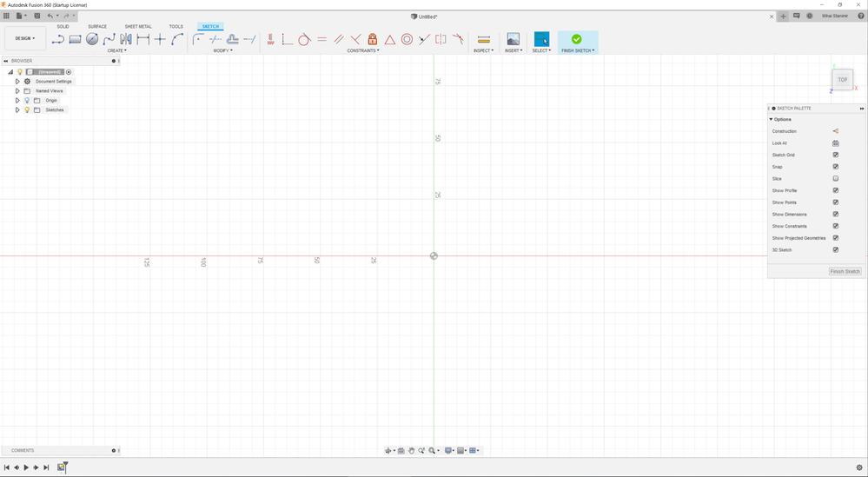Toggle the Show Constraints checkbox
The width and height of the screenshot is (868, 477).
pyautogui.click(x=835, y=226)
